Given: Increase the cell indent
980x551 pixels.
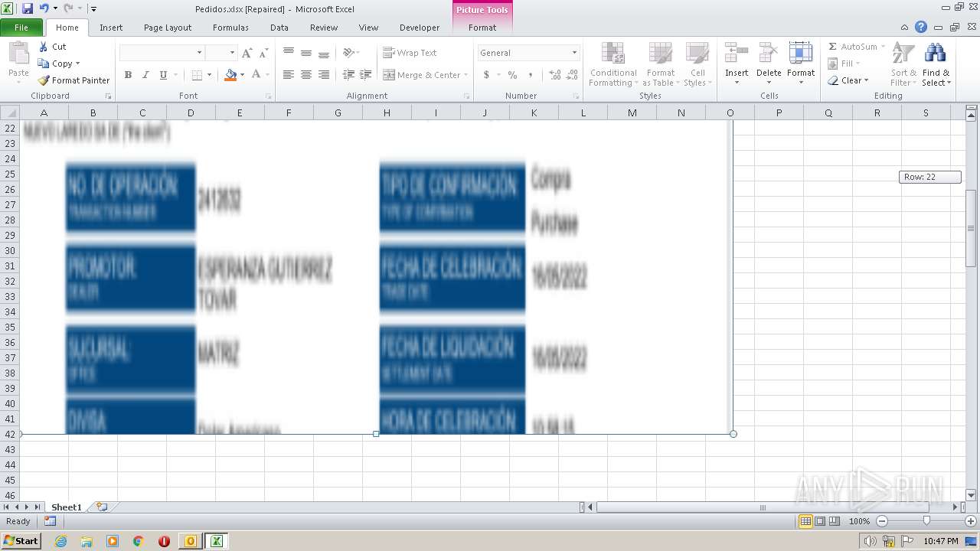Looking at the screenshot, I should [366, 75].
